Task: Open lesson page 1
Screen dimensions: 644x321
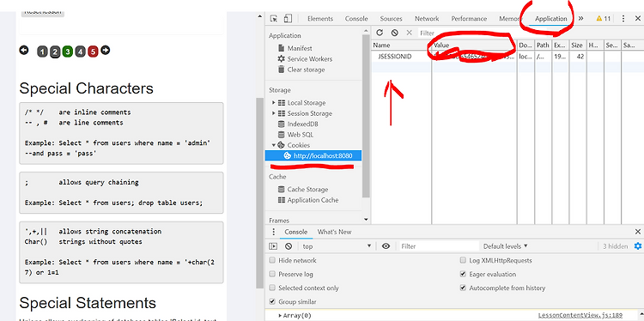Action: 42,51
